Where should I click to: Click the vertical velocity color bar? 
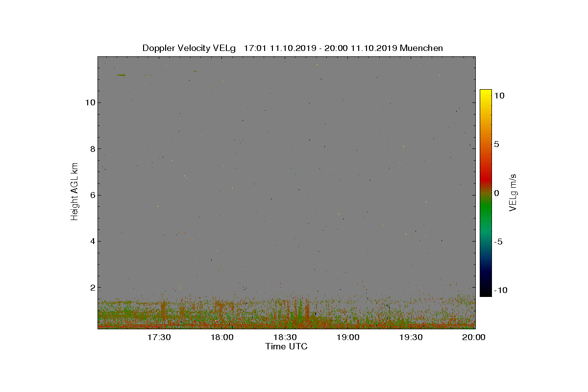[486, 193]
